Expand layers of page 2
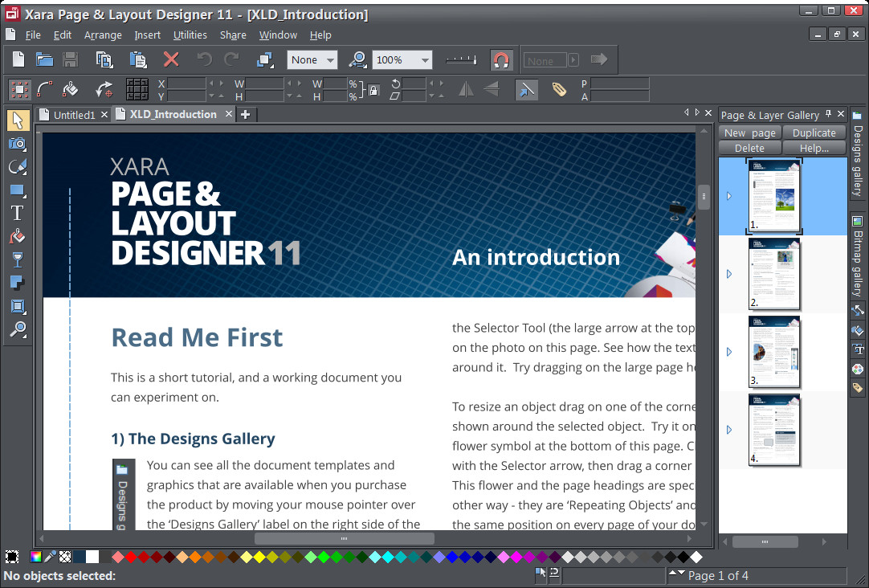The width and height of the screenshot is (869, 588). click(729, 274)
